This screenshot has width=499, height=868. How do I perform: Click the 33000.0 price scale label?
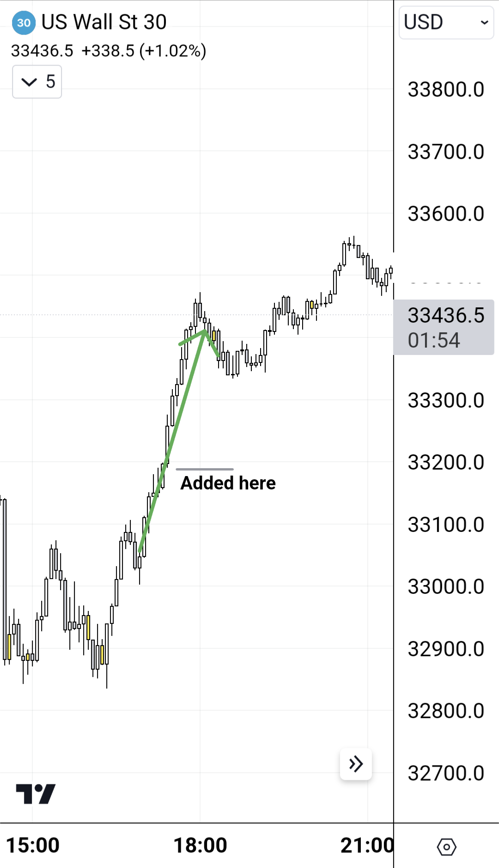[x=446, y=587]
